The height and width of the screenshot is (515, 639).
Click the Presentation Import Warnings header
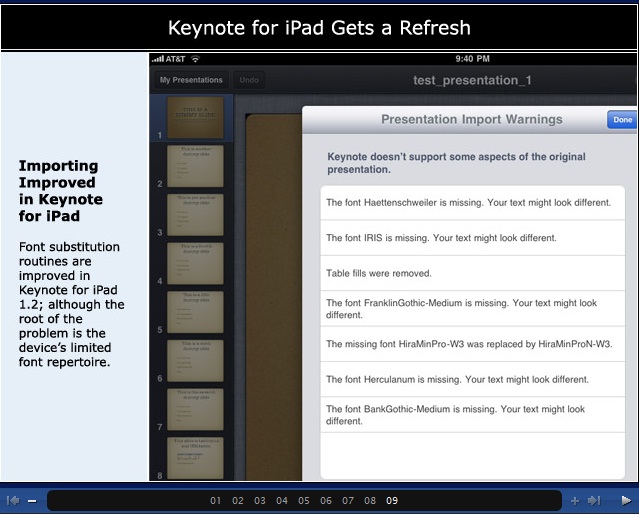point(472,119)
